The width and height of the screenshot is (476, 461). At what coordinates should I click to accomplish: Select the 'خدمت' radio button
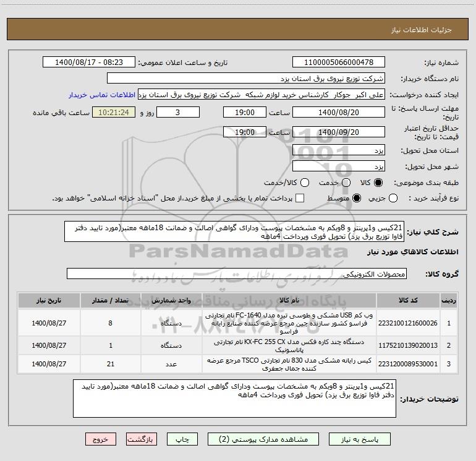[x=346, y=183]
